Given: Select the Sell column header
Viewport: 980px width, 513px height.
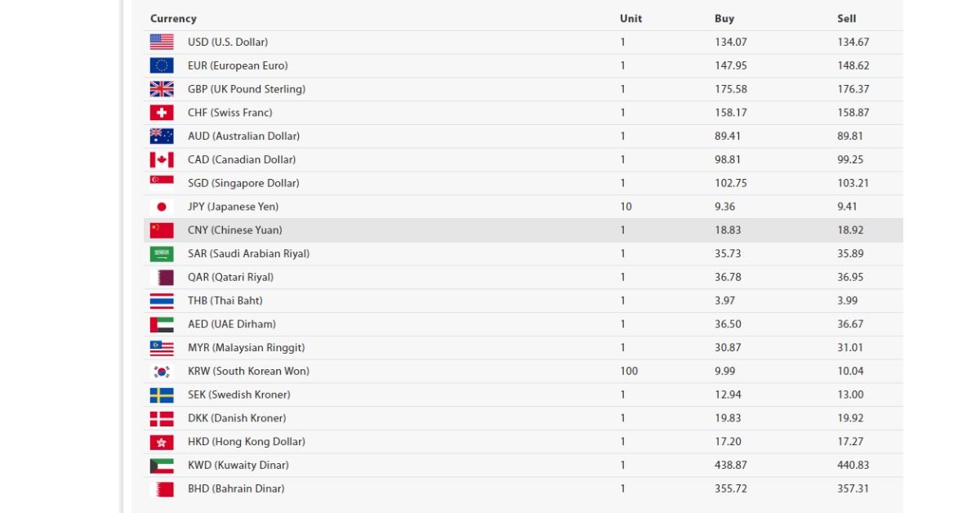Looking at the screenshot, I should 847,19.
